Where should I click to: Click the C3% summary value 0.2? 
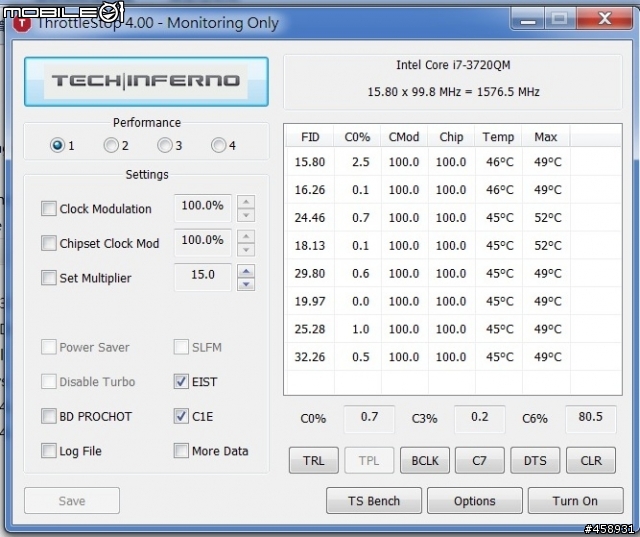point(480,418)
